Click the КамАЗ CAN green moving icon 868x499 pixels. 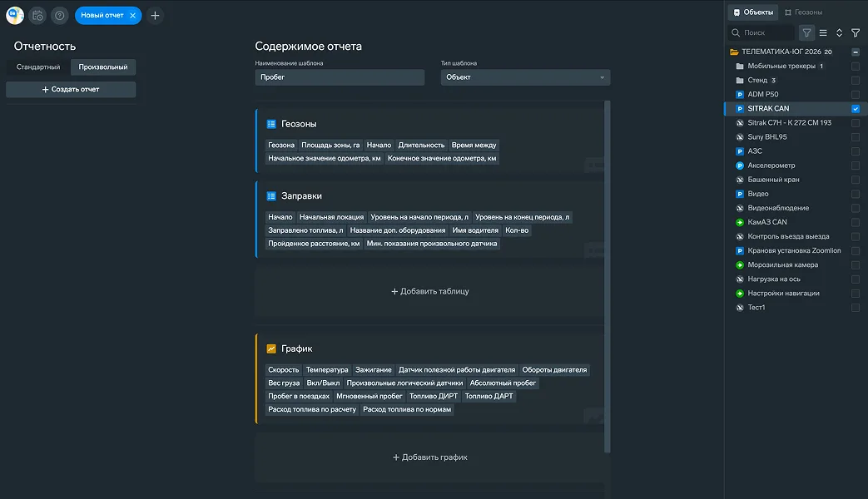(740, 222)
